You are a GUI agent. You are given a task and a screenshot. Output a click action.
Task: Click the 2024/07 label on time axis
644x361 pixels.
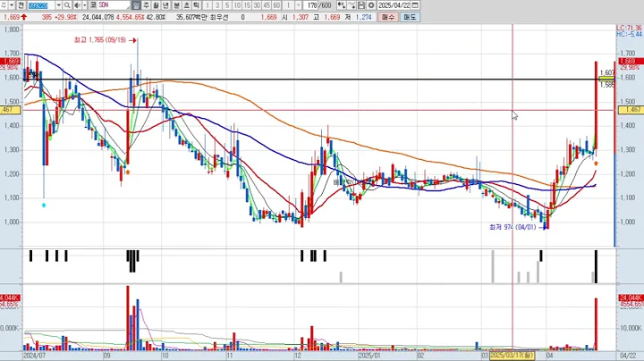(x=35, y=356)
